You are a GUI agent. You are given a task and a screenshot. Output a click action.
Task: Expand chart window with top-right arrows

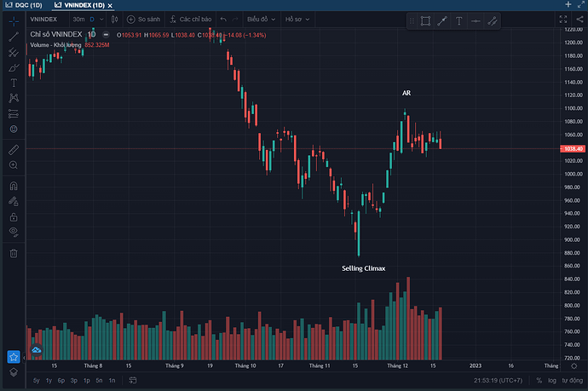581,4
